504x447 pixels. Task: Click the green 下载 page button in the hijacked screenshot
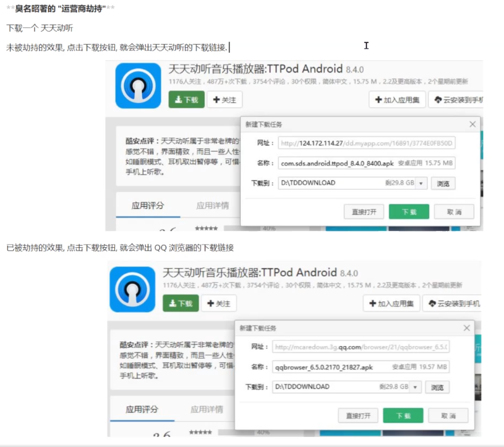pos(181,303)
